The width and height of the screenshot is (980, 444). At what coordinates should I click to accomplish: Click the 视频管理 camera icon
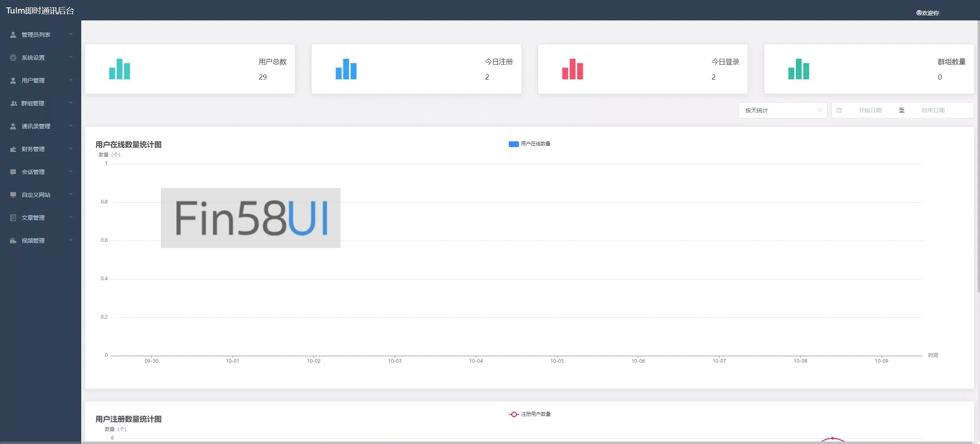[x=13, y=241]
